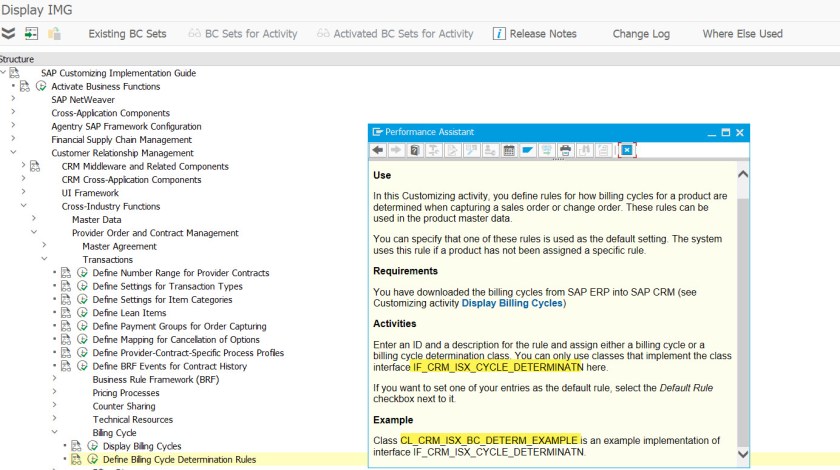
Task: Click BC Sets for Activity button
Action: pyautogui.click(x=243, y=34)
